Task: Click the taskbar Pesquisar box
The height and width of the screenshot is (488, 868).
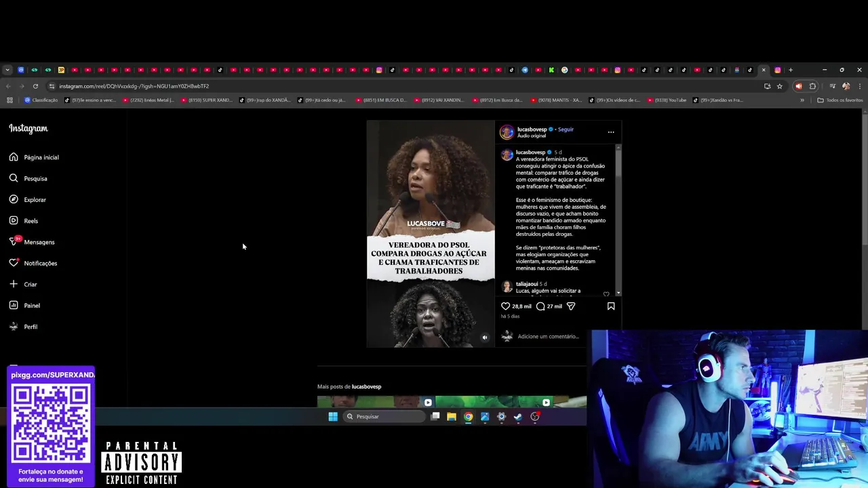Action: click(x=384, y=417)
